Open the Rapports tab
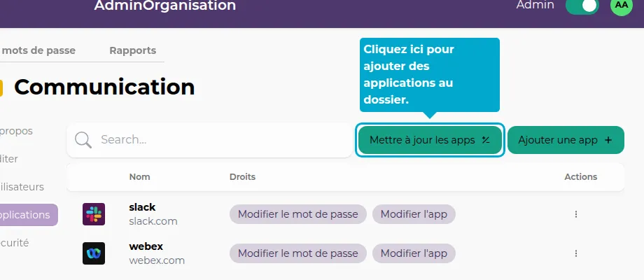The width and height of the screenshot is (644, 280). (x=132, y=50)
